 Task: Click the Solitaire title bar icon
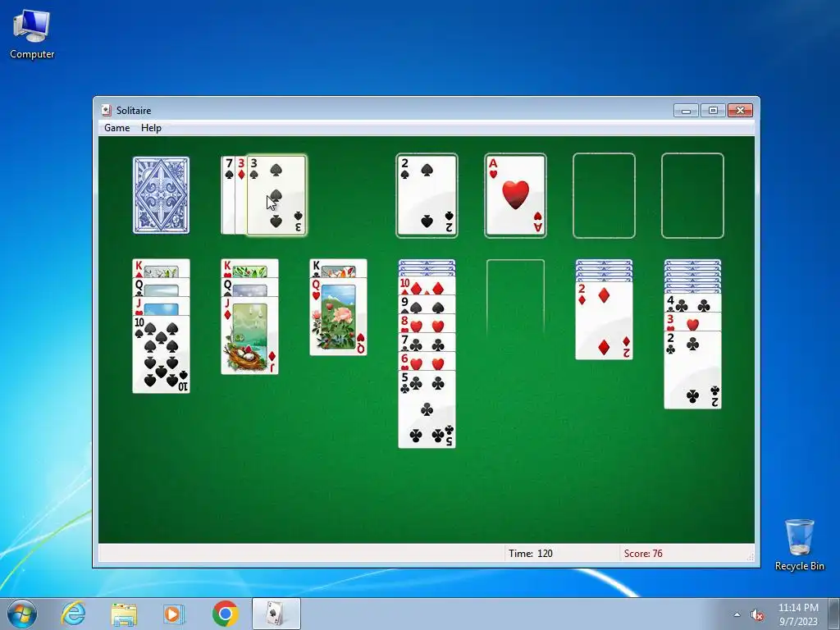click(x=106, y=111)
